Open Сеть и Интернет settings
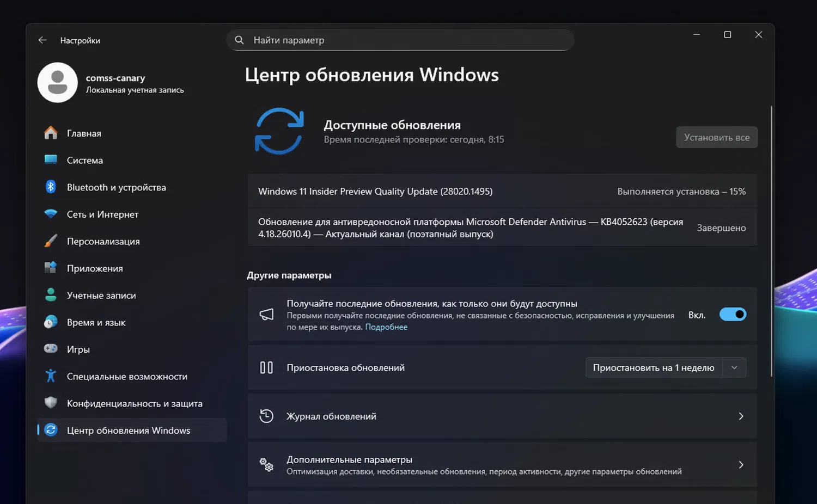The image size is (817, 504). point(102,214)
